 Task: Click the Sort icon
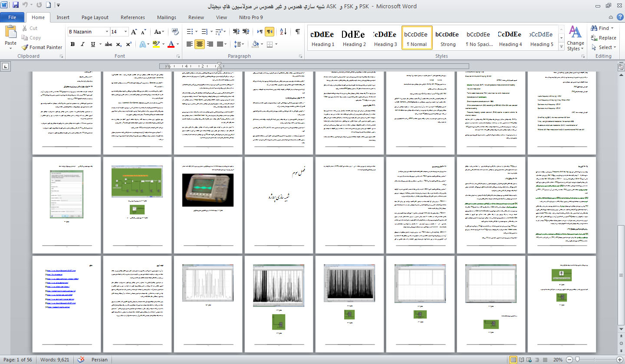pyautogui.click(x=283, y=32)
